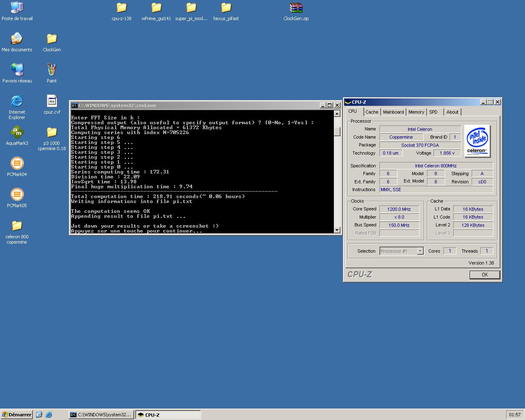Click the taskbar clock showing 01:57
This screenshot has height=420, width=525.
(x=515, y=415)
